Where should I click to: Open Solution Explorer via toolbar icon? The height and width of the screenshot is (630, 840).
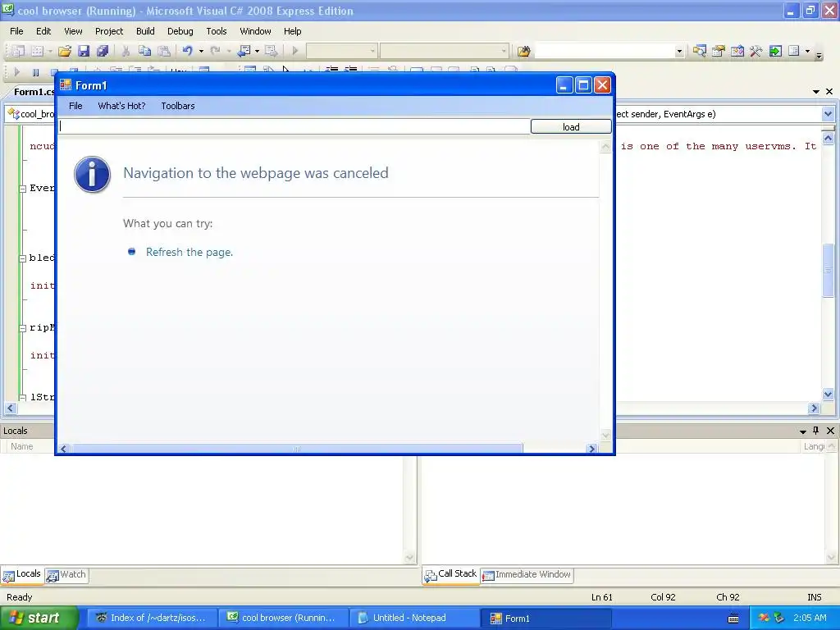tap(699, 51)
